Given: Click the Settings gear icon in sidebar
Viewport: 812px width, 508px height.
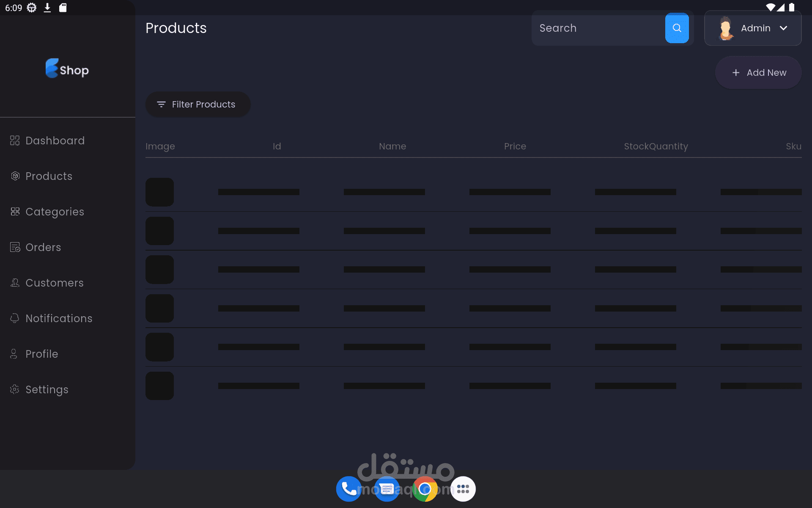Looking at the screenshot, I should coord(15,389).
